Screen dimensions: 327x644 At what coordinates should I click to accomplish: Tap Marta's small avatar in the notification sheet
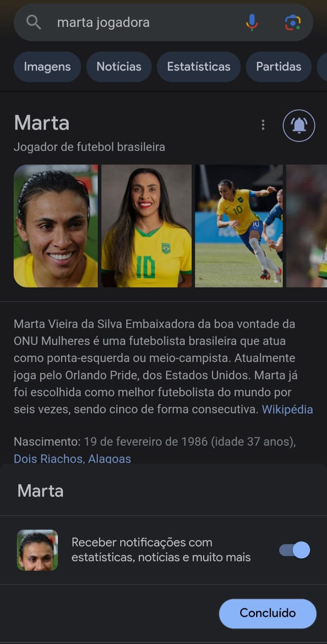coord(37,550)
